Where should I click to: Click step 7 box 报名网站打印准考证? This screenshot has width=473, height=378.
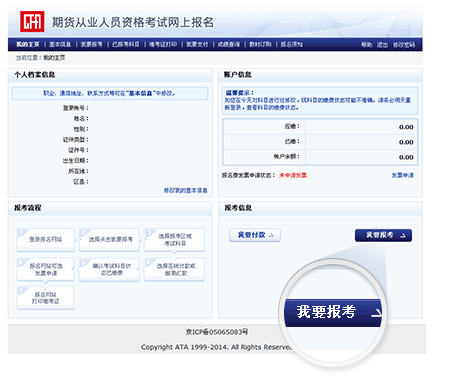click(x=46, y=298)
